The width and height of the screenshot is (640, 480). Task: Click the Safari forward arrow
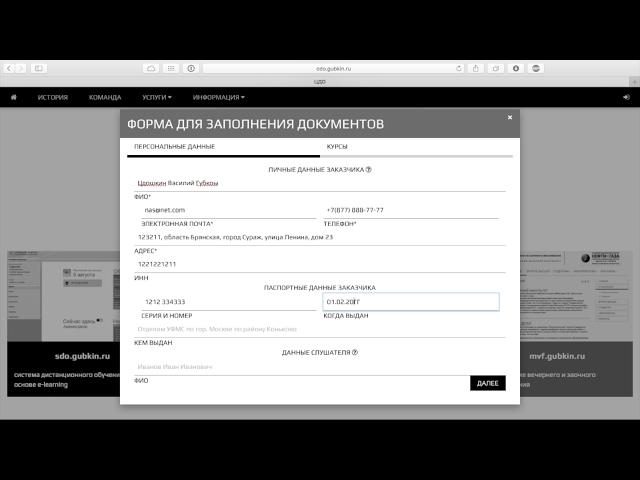pyautogui.click(x=20, y=68)
